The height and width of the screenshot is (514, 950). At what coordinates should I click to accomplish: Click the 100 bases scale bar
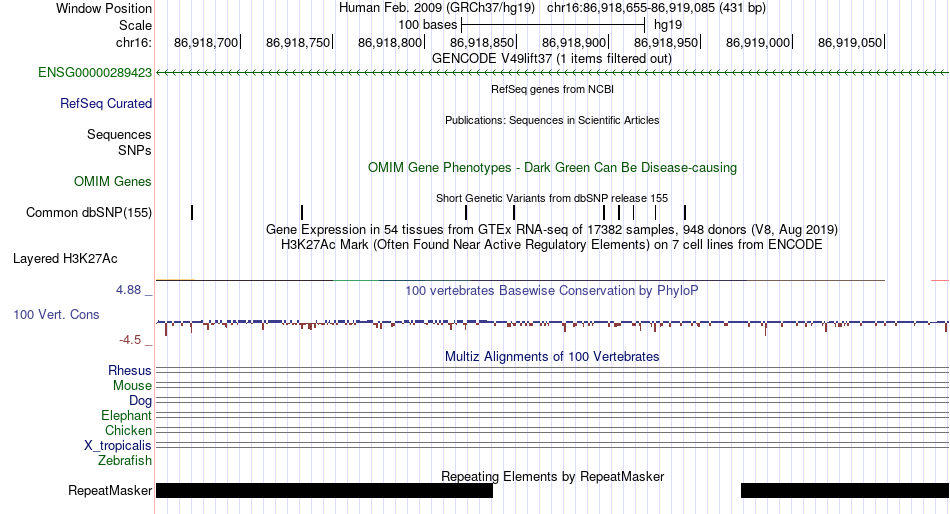553,25
